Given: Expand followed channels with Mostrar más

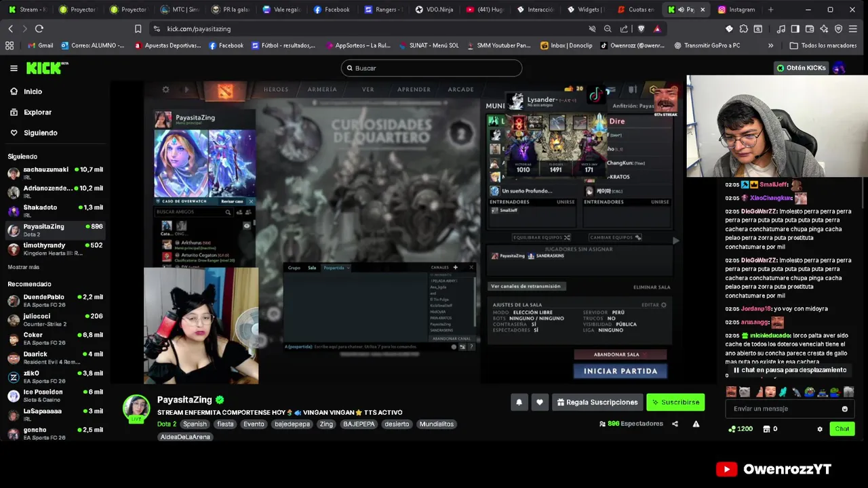Looking at the screenshot, I should point(24,267).
